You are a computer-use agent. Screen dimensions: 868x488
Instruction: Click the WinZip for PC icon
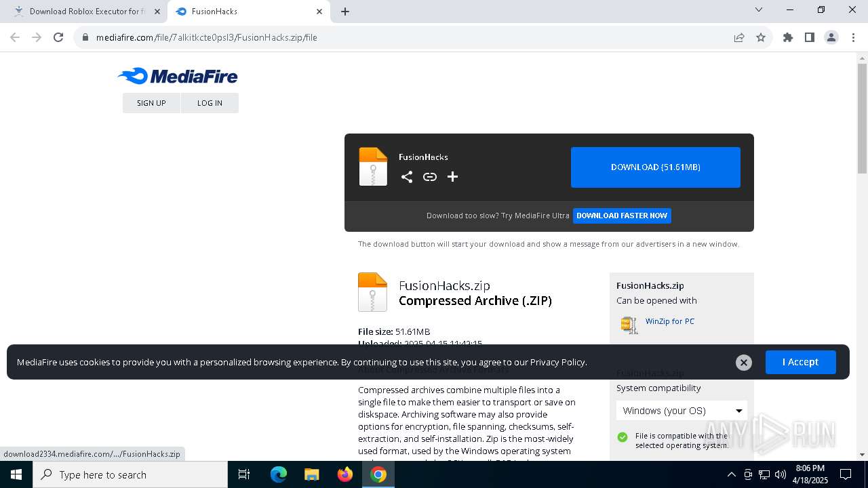(629, 325)
